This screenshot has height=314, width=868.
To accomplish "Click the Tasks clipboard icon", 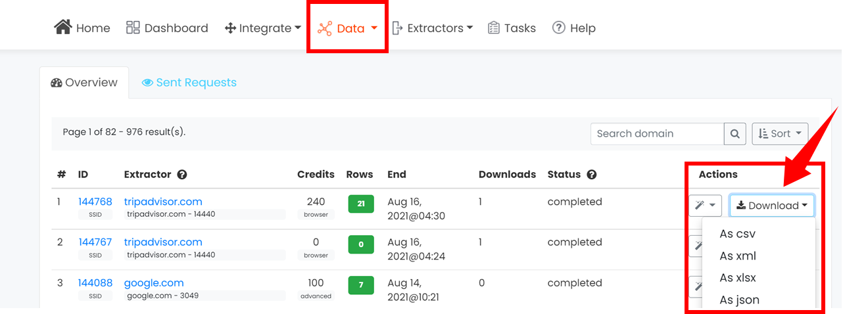I will [494, 28].
